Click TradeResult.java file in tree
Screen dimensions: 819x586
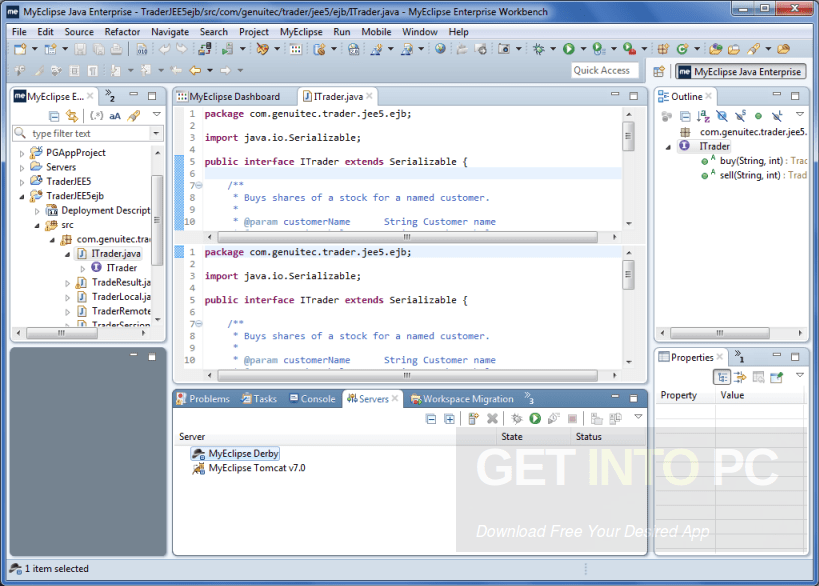(114, 283)
